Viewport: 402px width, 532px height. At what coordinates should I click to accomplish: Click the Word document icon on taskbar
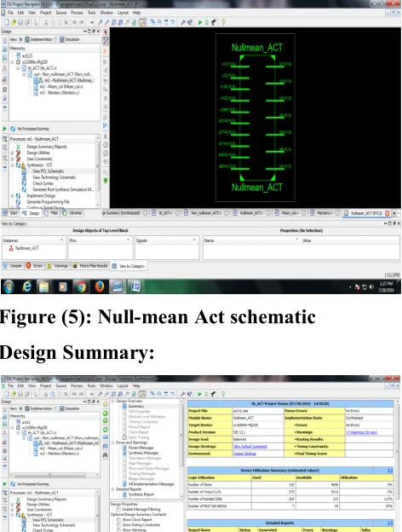(x=135, y=286)
